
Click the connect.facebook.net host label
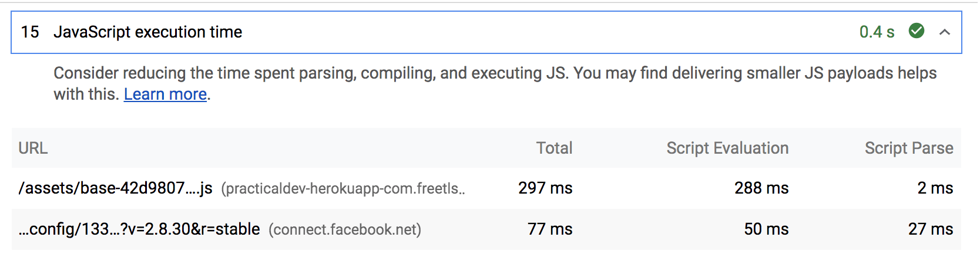point(345,230)
